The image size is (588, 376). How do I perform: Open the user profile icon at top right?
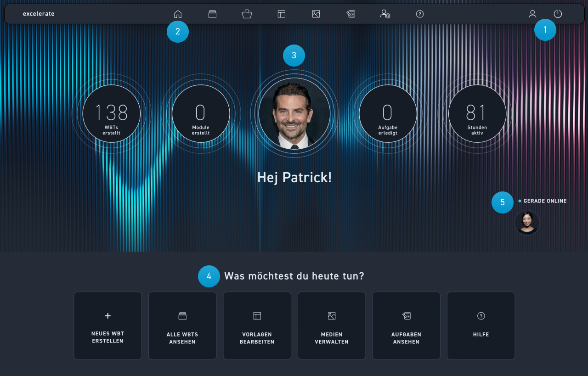[532, 14]
